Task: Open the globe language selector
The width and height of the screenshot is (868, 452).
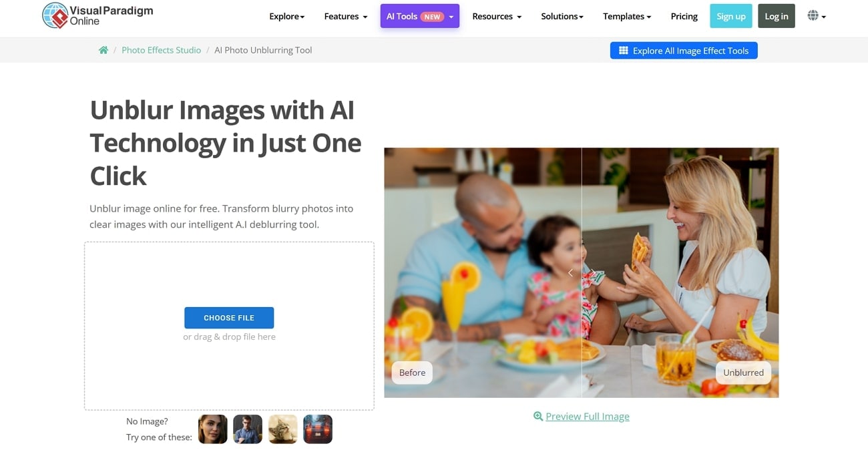Action: tap(817, 16)
